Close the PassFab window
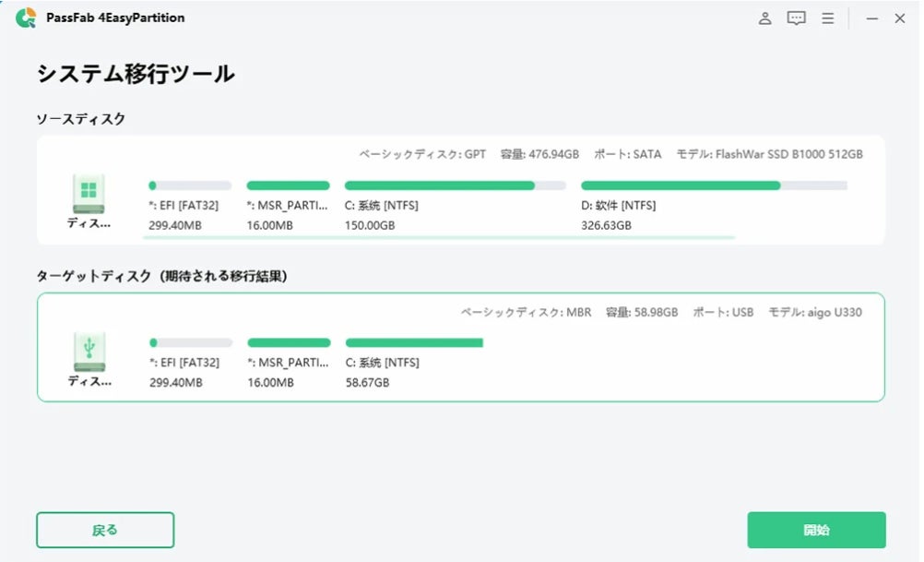The image size is (924, 562). (x=900, y=18)
